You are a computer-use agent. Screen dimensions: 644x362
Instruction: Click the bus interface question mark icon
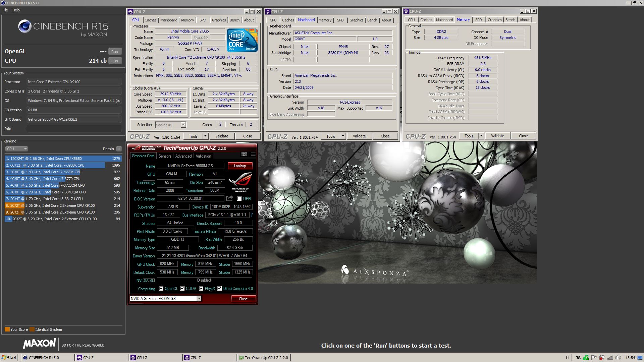click(252, 215)
